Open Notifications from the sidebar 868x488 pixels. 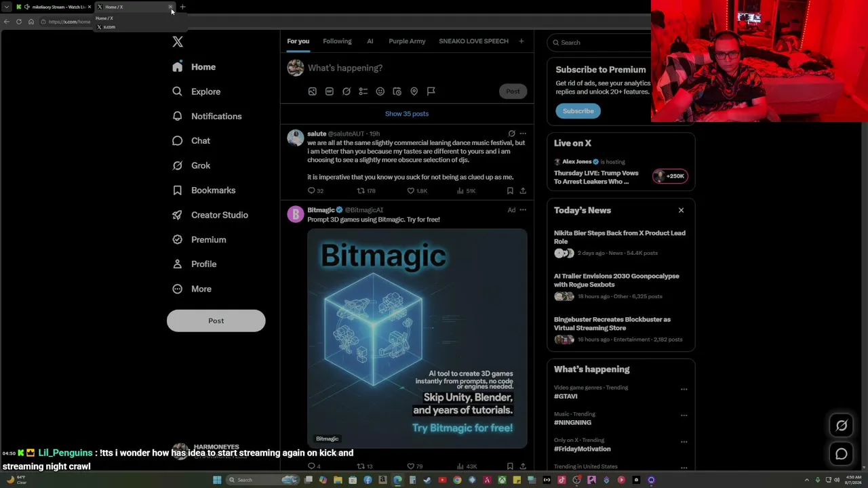tap(207, 116)
